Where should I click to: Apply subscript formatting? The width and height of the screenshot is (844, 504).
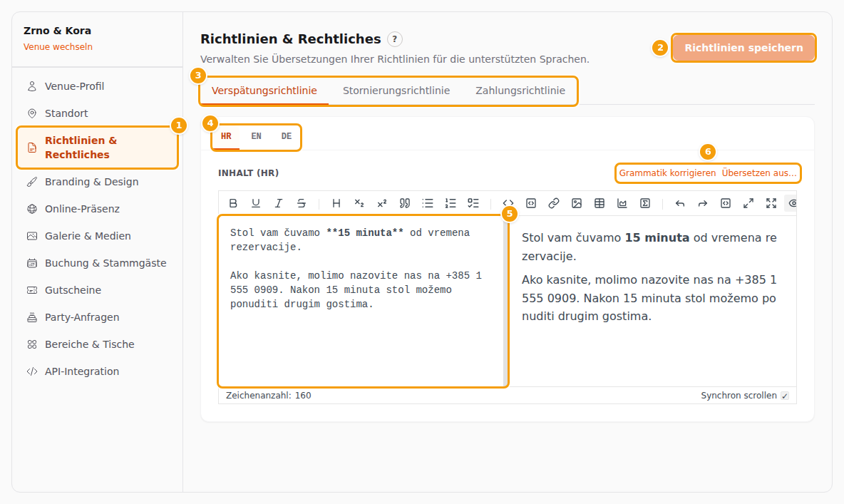pos(359,203)
